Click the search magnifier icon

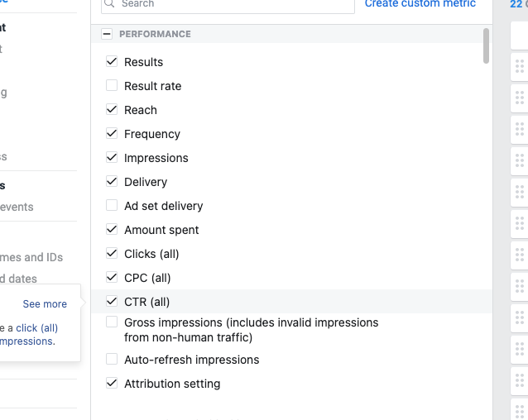[110, 4]
